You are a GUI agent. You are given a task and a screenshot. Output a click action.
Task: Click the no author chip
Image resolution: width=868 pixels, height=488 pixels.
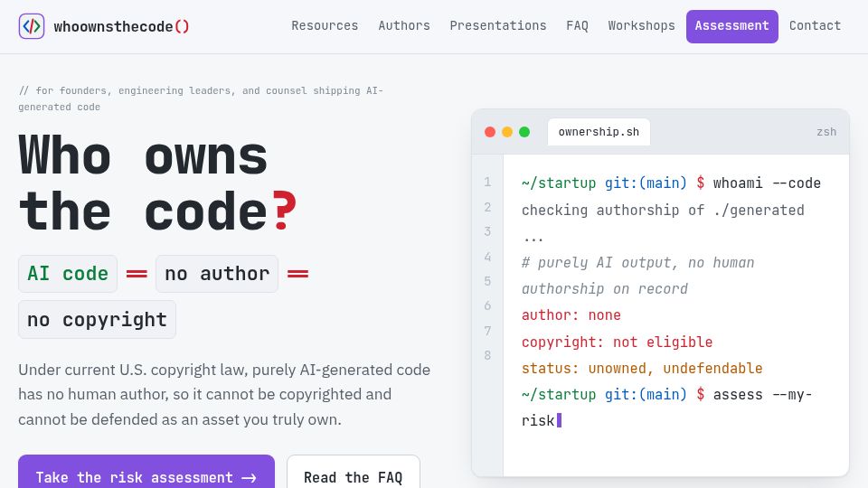[217, 273]
